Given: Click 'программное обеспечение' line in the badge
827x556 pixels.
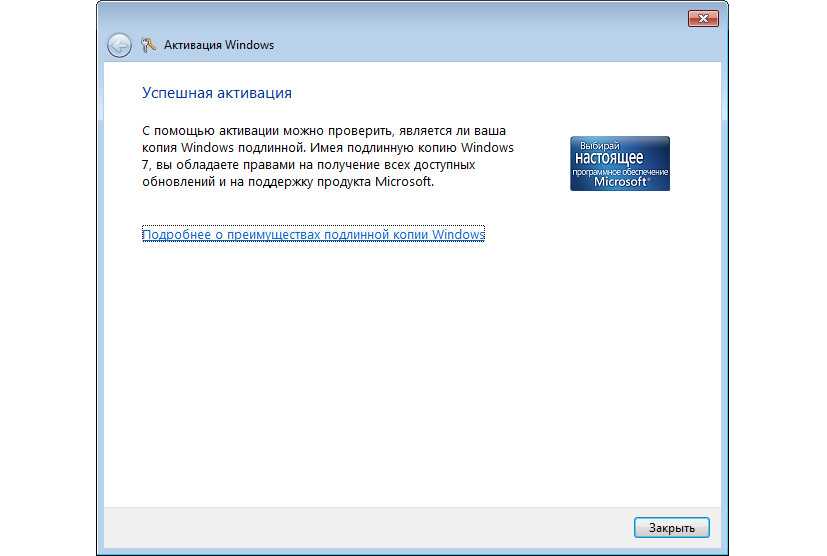Looking at the screenshot, I should tap(620, 172).
